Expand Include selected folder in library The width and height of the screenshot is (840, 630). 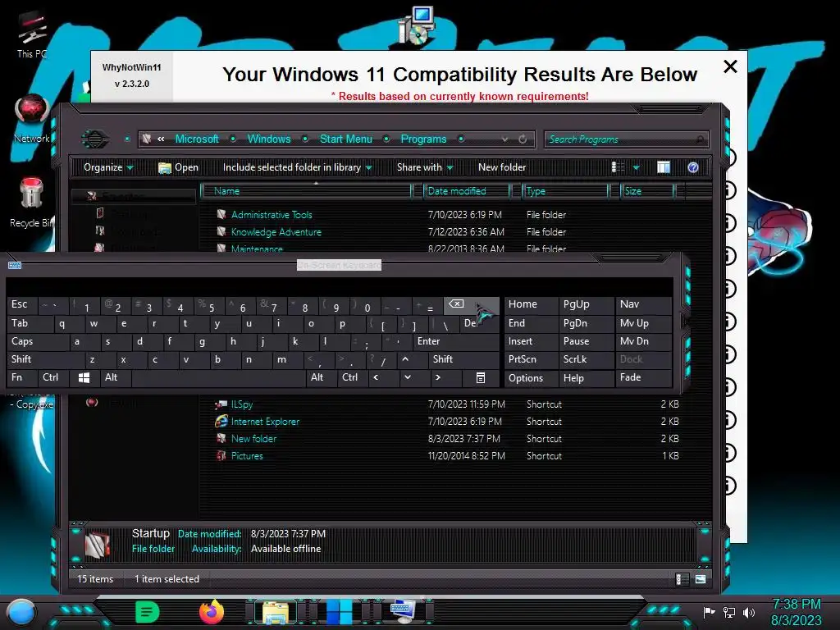pos(297,167)
